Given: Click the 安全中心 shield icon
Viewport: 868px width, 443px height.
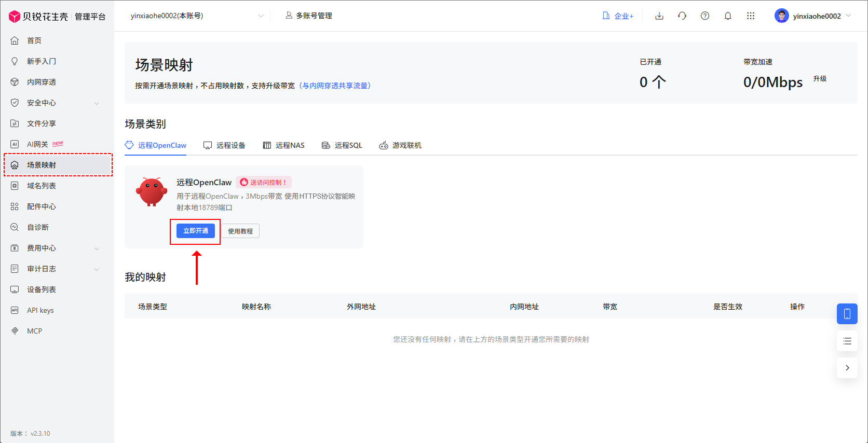Looking at the screenshot, I should click(15, 103).
